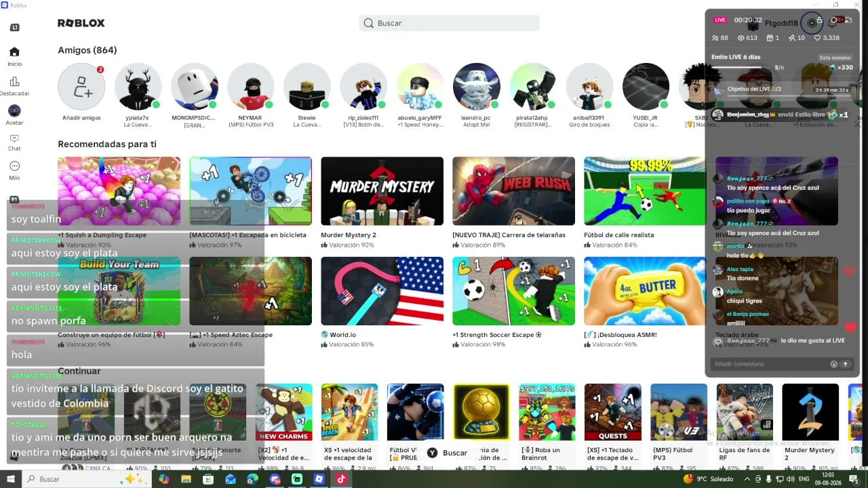Open Carrera de telarañas Web Rush game

pos(513,191)
